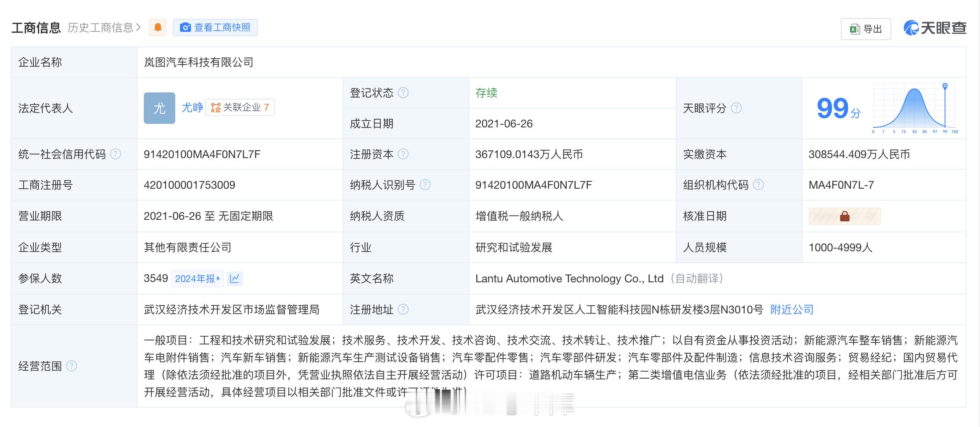This screenshot has height=427, width=980.
Task: Select company name 岚图汽车科技有限公司
Action: point(198,62)
